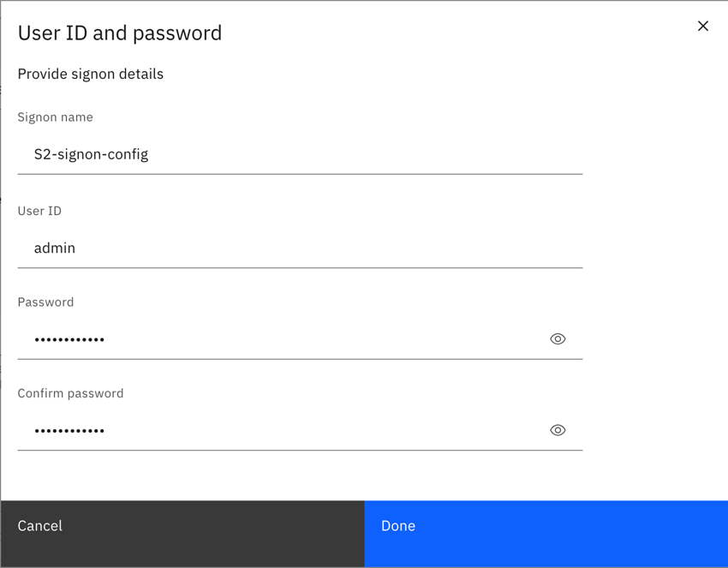Click the Provide signon details text
Viewport: 728px width, 568px height.
(90, 74)
